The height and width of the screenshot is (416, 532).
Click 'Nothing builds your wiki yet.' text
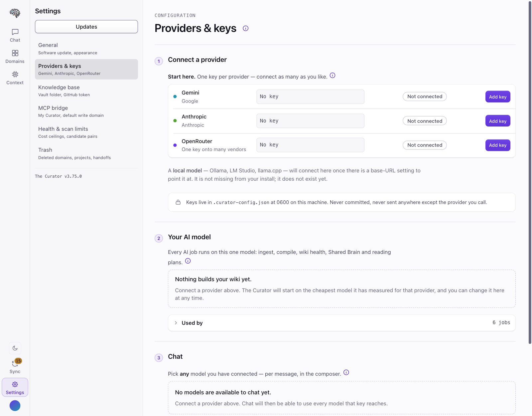213,279
